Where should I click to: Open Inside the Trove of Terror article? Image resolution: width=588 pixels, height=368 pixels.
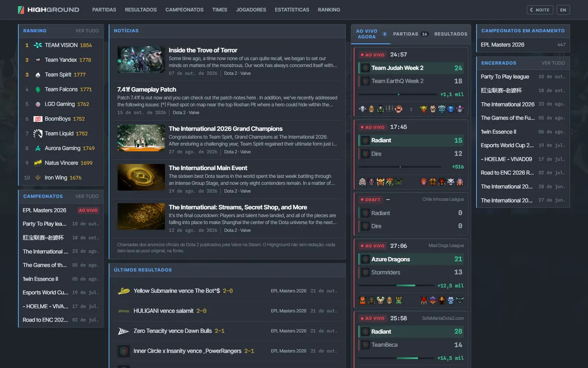203,50
